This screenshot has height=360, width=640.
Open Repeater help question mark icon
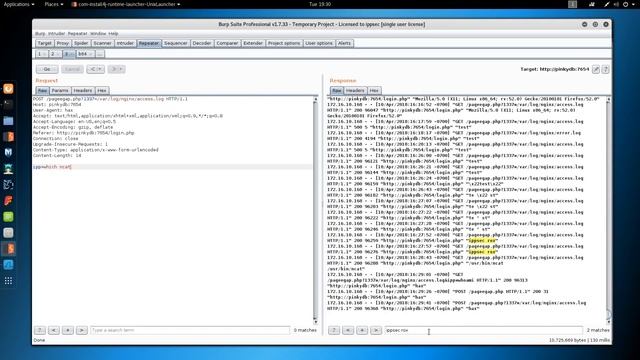(x=605, y=69)
